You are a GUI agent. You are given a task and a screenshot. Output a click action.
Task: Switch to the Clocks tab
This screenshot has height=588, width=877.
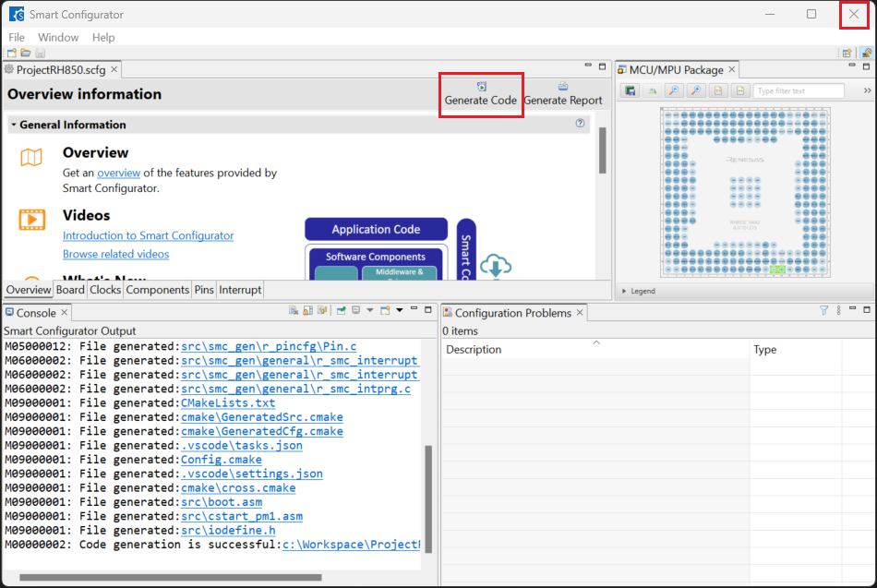coord(105,290)
